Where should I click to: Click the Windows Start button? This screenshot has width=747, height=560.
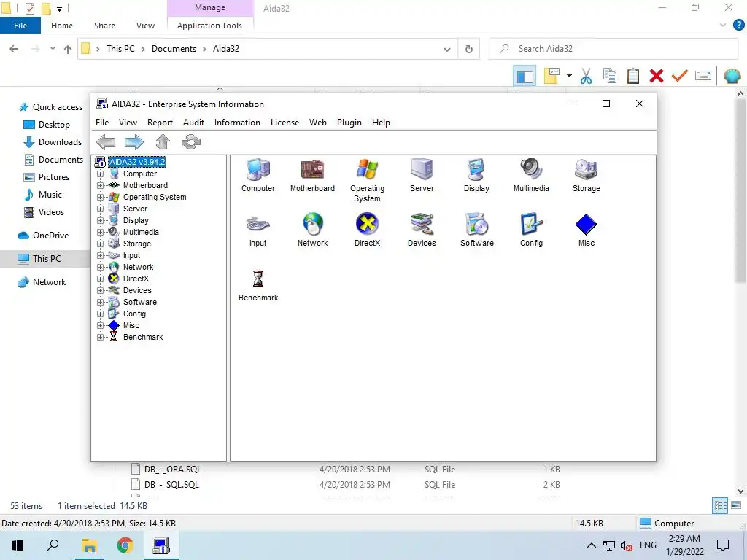click(18, 545)
